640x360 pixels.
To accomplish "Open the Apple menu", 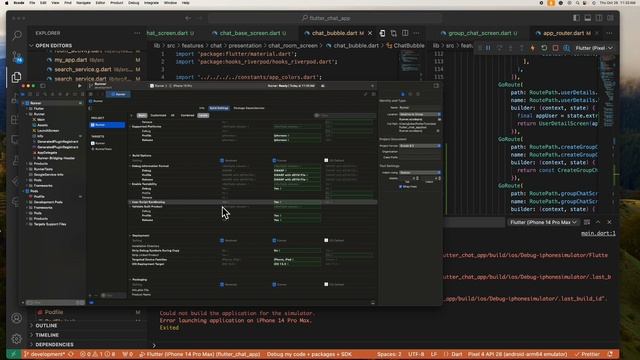I will (x=7, y=3).
